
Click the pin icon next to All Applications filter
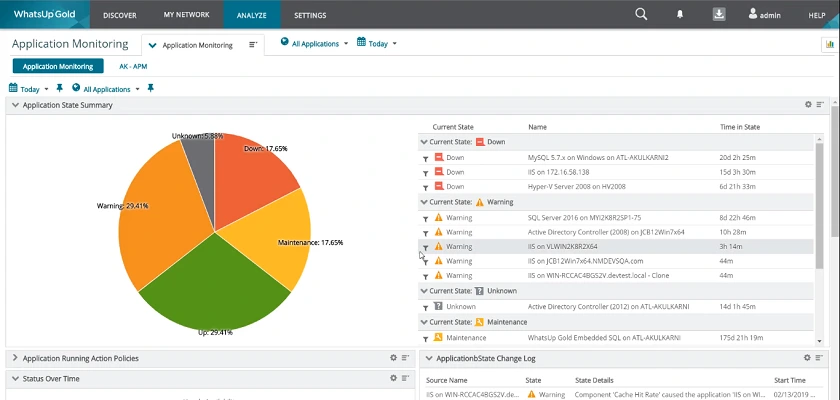coord(151,88)
